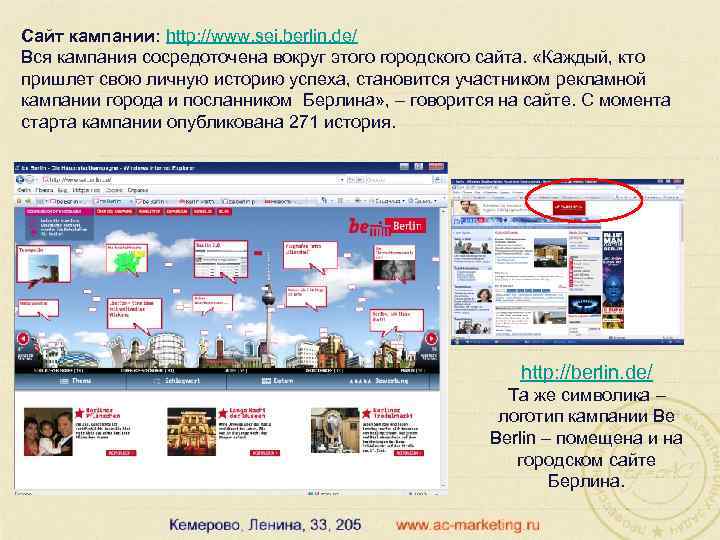Image resolution: width=720 pixels, height=540 pixels.
Task: Click vertical scrollbar of be Berlin window
Action: pyautogui.click(x=443, y=347)
